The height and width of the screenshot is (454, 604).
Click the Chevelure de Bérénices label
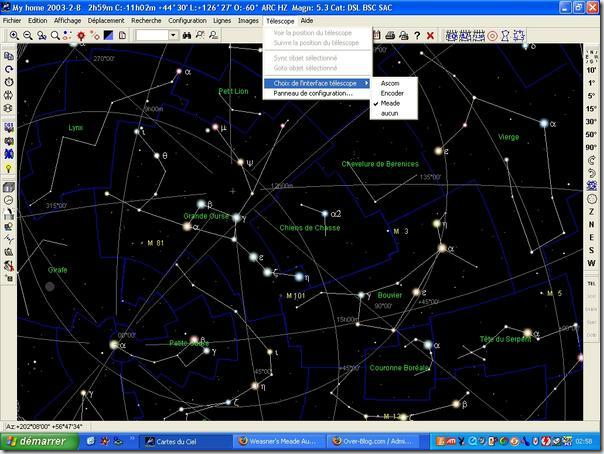(x=380, y=164)
